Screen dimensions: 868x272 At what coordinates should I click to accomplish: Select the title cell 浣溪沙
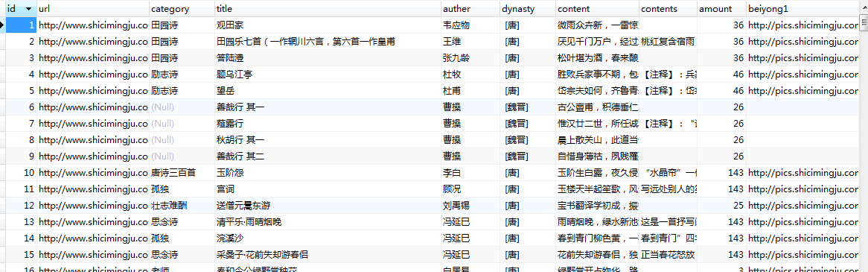tap(328, 238)
